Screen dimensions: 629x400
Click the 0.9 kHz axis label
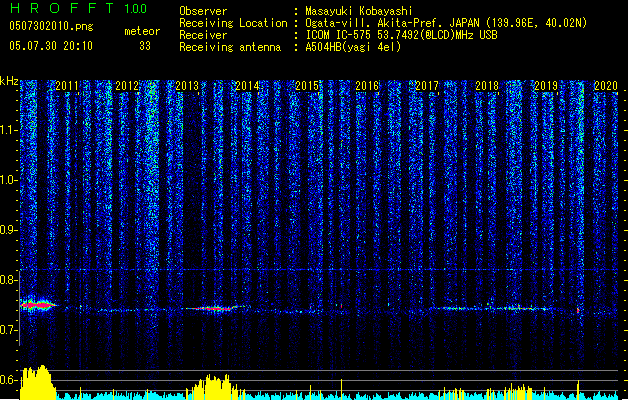point(9,230)
